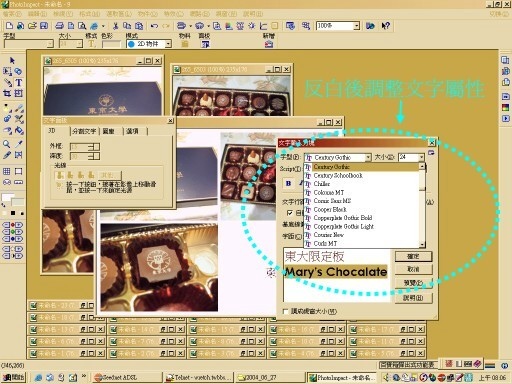Open the Telnet taskbar button
This screenshot has height=384, width=512.
tap(198, 377)
